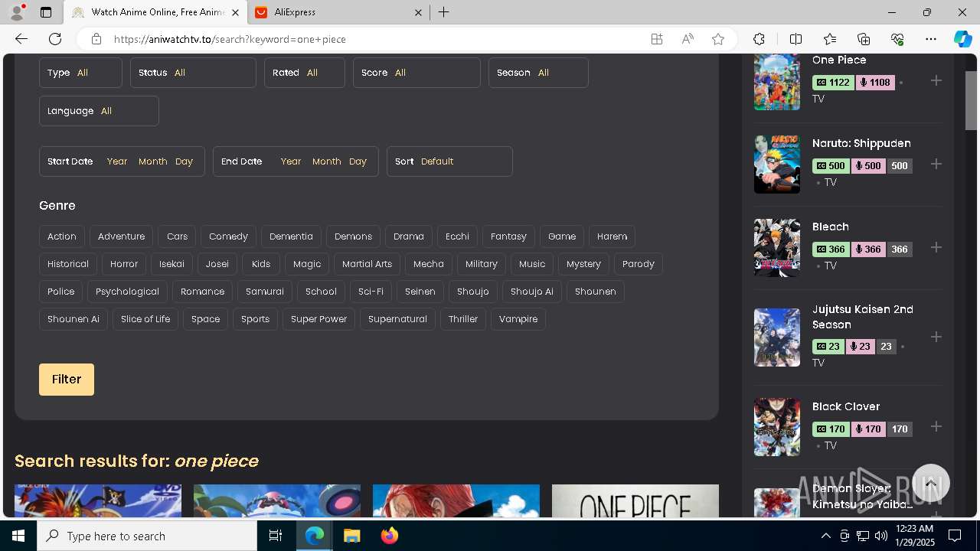
Task: Open the One Piece sidebar title link
Action: (839, 60)
